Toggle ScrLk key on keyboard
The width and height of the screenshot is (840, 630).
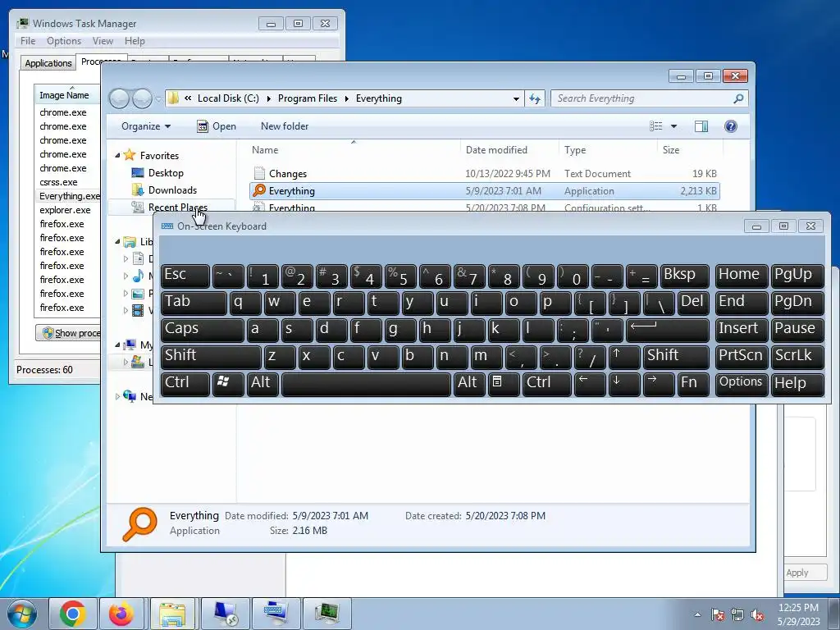coord(797,357)
